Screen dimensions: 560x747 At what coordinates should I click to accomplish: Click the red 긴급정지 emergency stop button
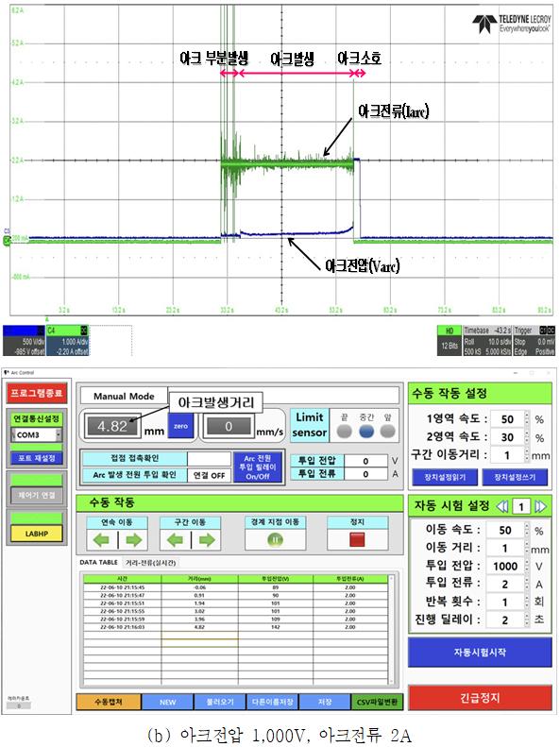point(480,698)
